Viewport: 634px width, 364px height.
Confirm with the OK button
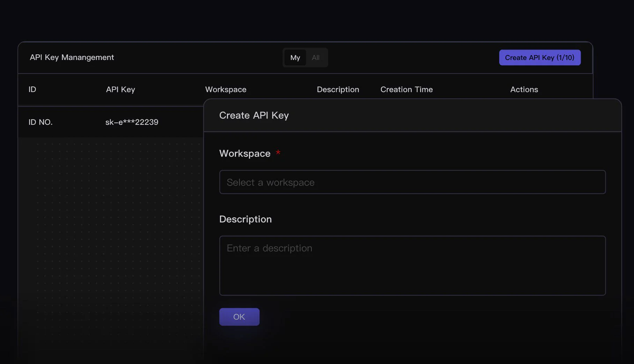[239, 317]
